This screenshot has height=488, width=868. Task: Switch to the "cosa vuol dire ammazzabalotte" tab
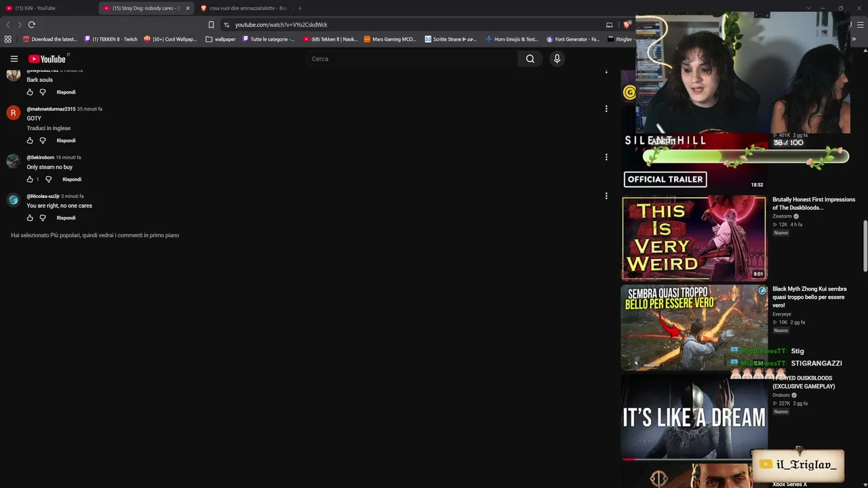[243, 8]
